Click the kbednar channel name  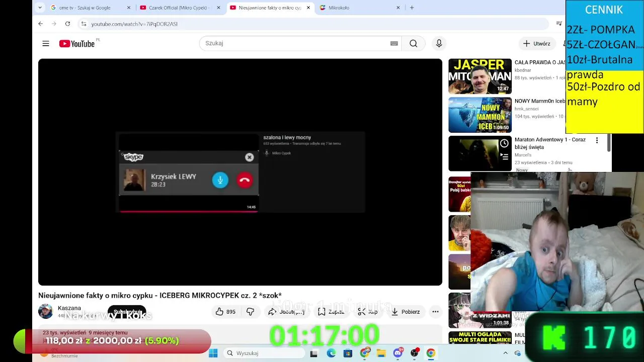[x=523, y=70]
